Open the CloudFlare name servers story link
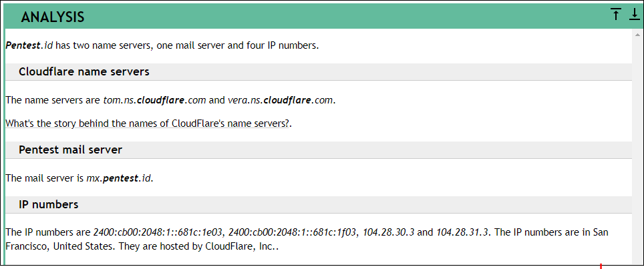This screenshot has height=269, width=644. click(x=148, y=123)
